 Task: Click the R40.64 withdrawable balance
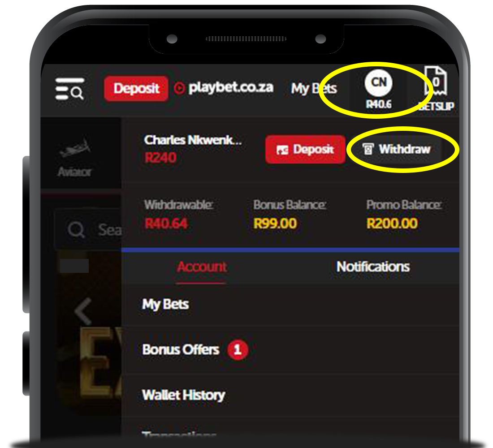pos(166,224)
